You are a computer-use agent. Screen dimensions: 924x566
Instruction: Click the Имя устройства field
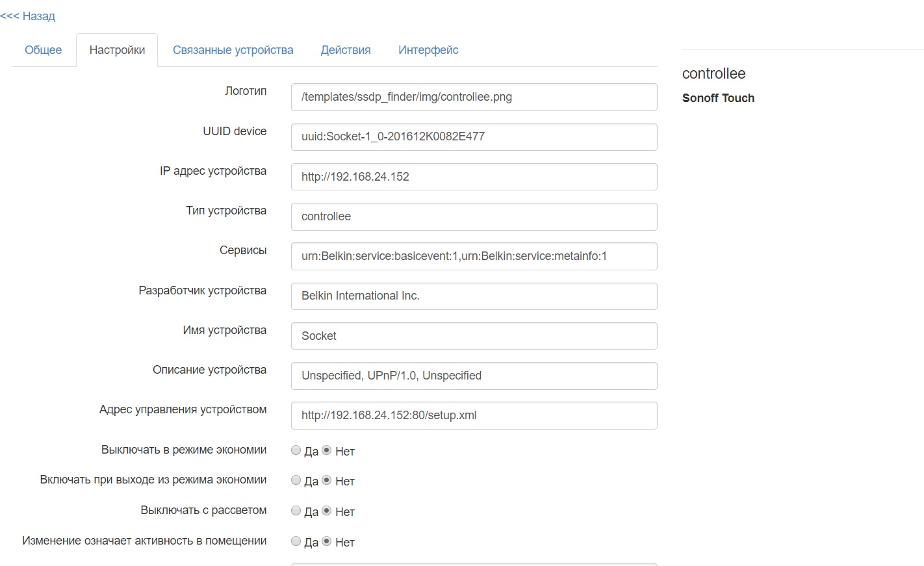click(474, 336)
